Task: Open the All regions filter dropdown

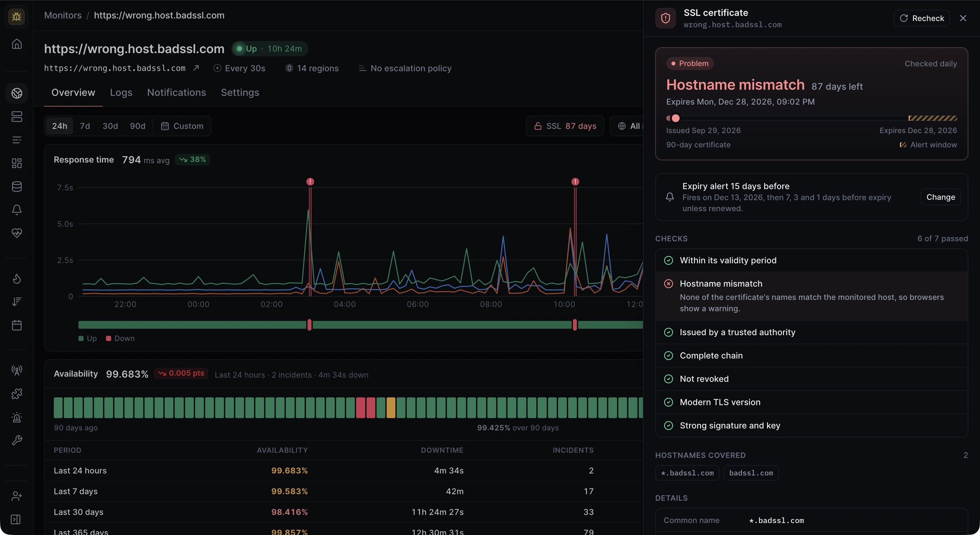Action: coord(626,126)
